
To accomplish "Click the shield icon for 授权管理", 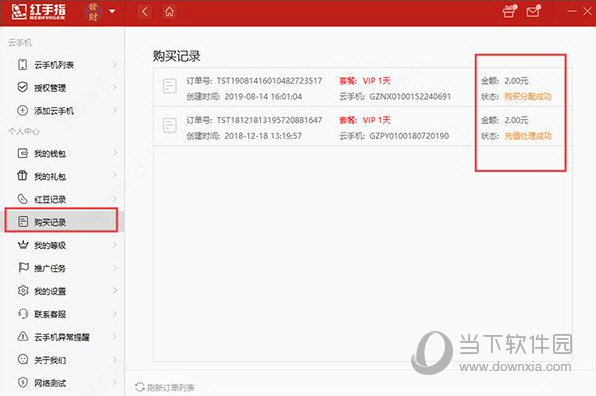I will point(23,87).
